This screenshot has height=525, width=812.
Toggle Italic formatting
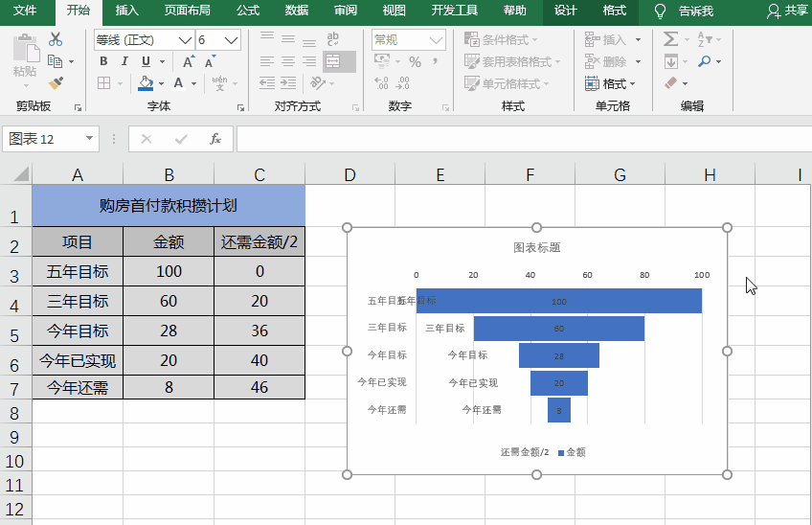pos(124,61)
